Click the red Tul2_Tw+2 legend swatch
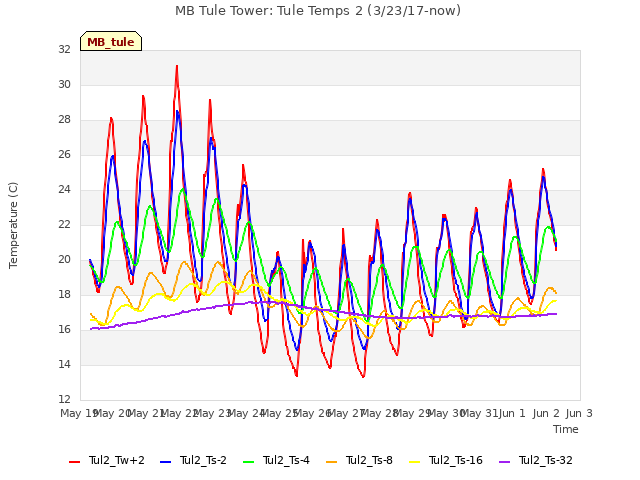The image size is (640, 480). pyautogui.click(x=75, y=462)
